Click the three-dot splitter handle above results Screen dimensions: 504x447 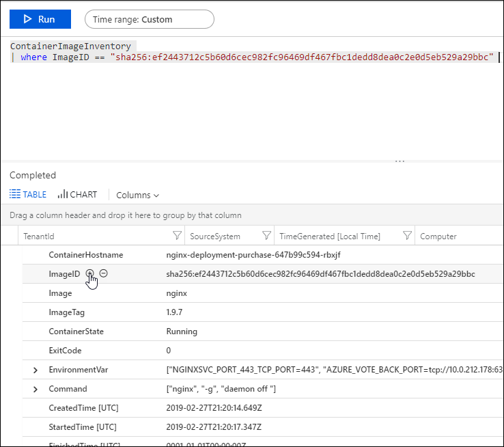point(400,161)
